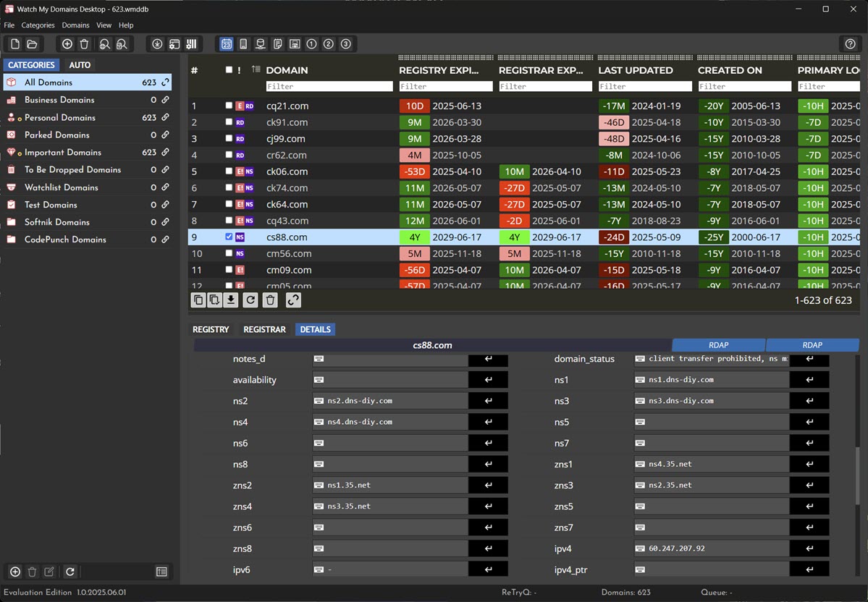
Task: Select the notes page view icon
Action: [278, 43]
